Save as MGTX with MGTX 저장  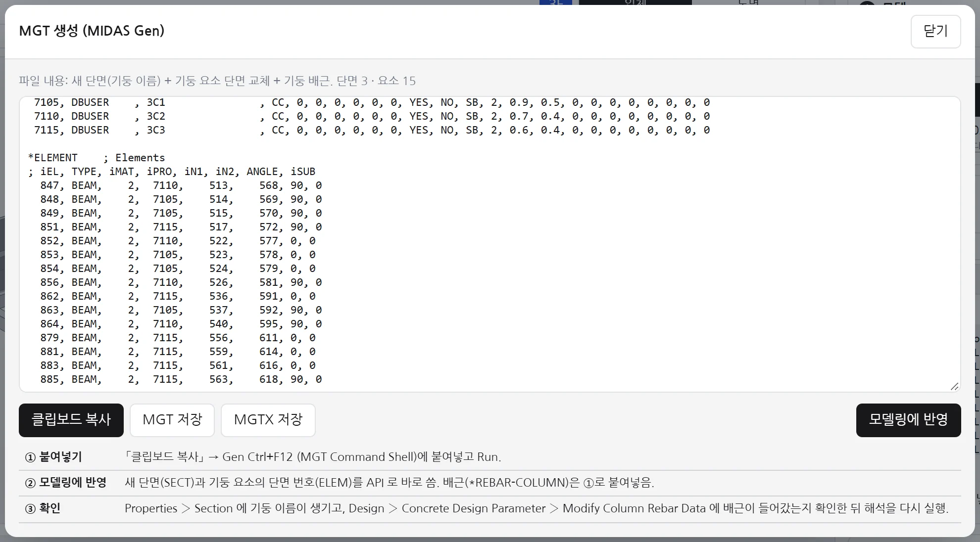point(268,420)
